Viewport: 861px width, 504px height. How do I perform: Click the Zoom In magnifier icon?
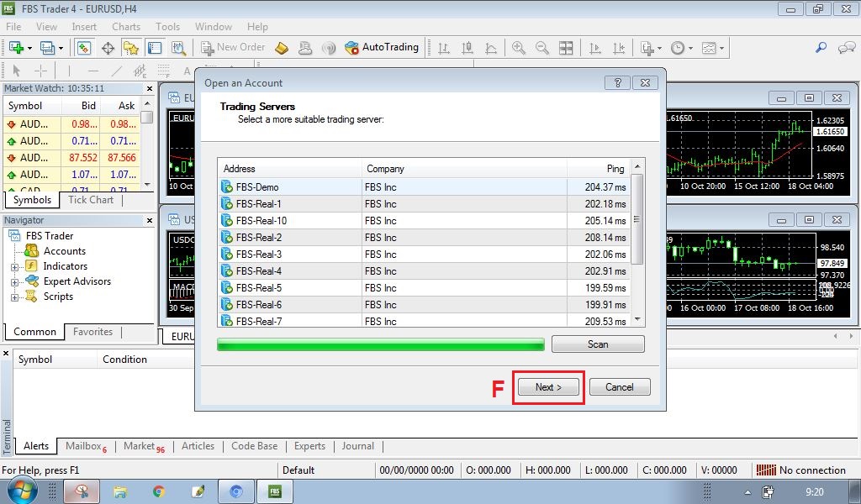click(518, 48)
